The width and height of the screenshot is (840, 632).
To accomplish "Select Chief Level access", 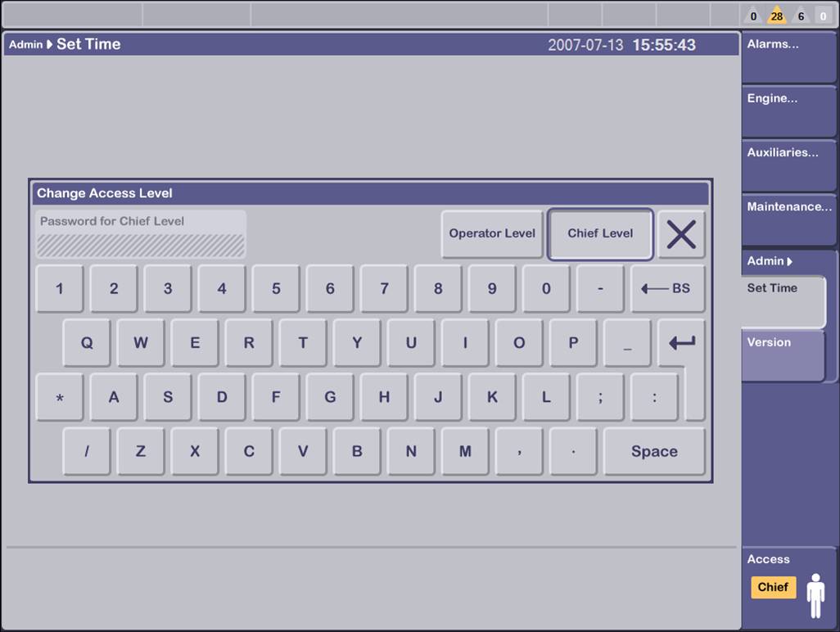I will (600, 233).
